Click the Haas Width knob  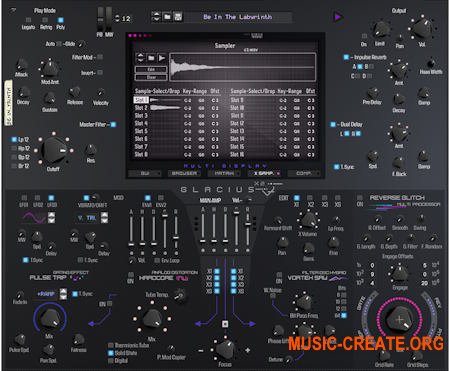click(431, 63)
